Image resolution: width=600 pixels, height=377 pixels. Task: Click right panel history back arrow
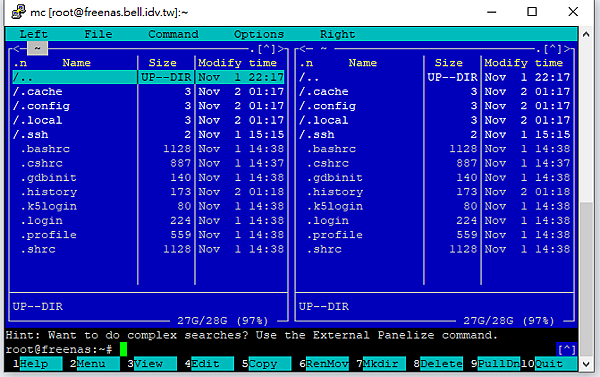(x=302, y=49)
